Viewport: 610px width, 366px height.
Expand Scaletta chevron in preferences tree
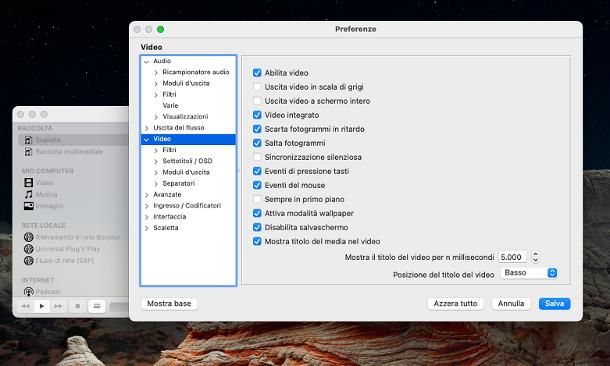tap(146, 228)
